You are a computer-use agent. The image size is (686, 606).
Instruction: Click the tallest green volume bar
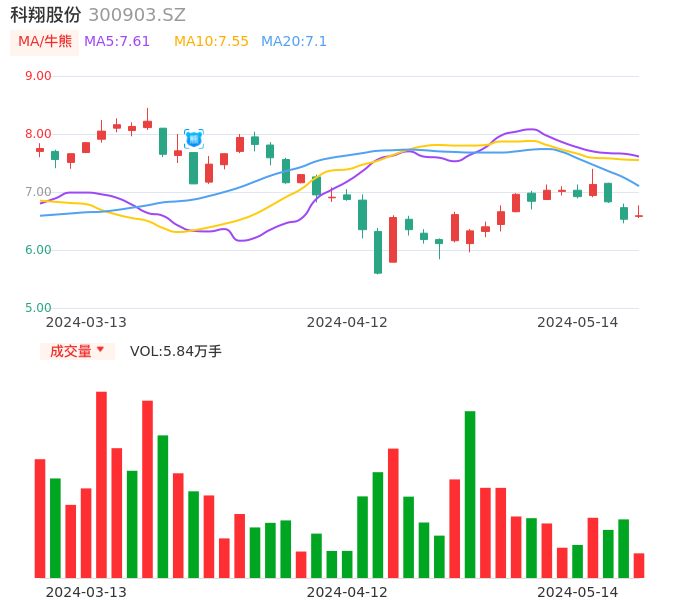click(x=470, y=494)
